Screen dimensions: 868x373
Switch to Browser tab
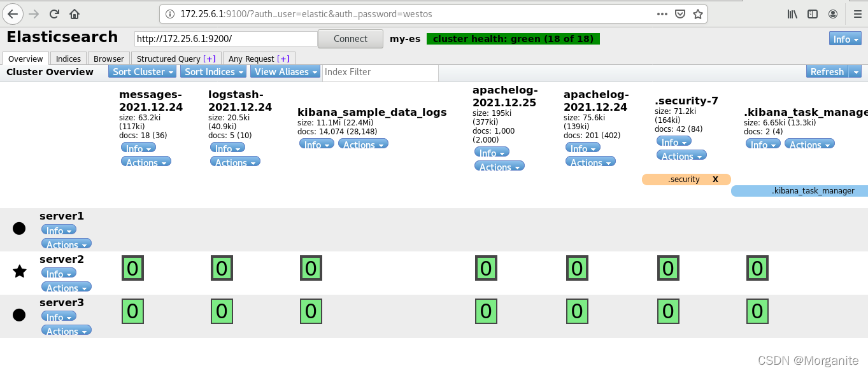point(108,59)
